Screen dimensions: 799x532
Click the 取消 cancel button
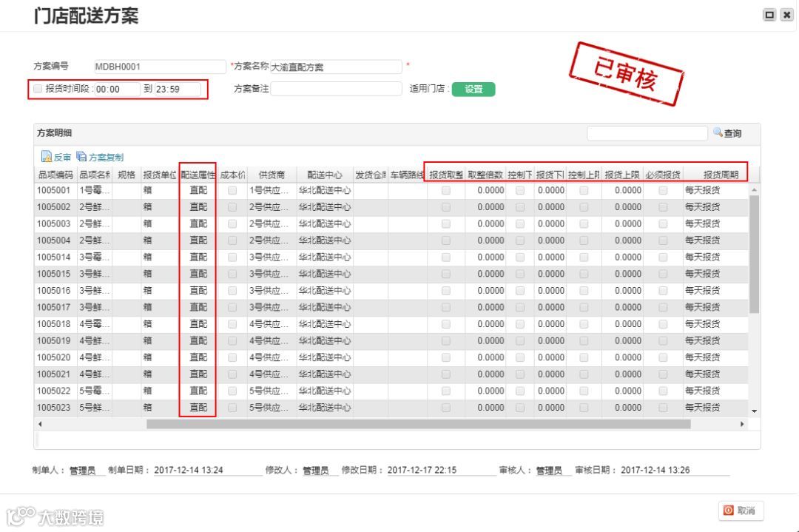[x=741, y=511]
